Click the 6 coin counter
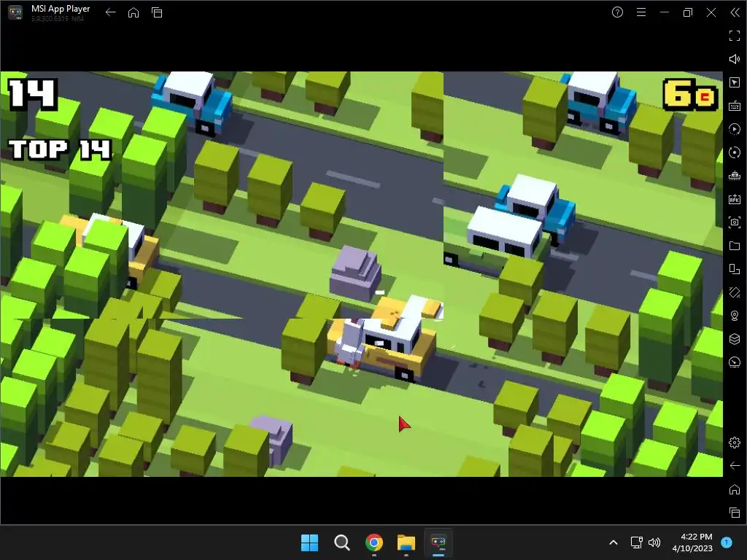The image size is (747, 560). coord(690,95)
